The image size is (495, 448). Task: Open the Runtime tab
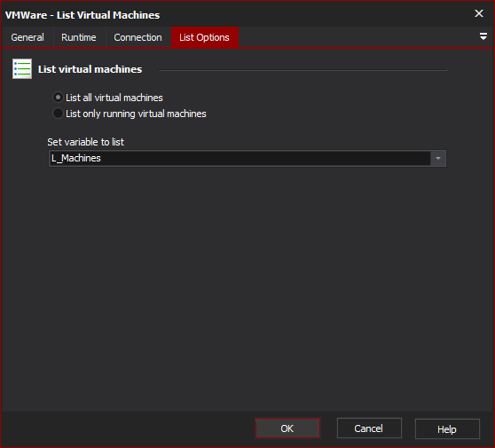(79, 37)
